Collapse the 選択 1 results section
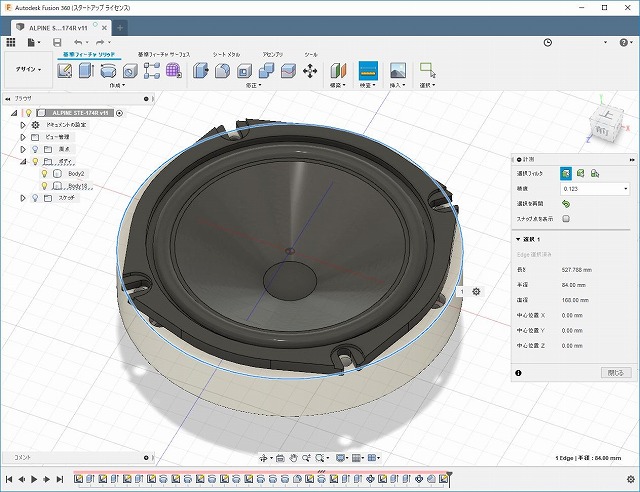This screenshot has height=492, width=640. tap(518, 239)
